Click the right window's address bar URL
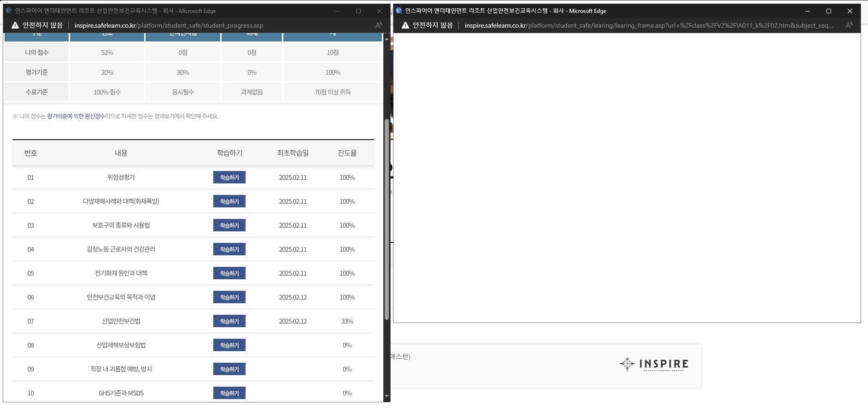 coord(649,25)
